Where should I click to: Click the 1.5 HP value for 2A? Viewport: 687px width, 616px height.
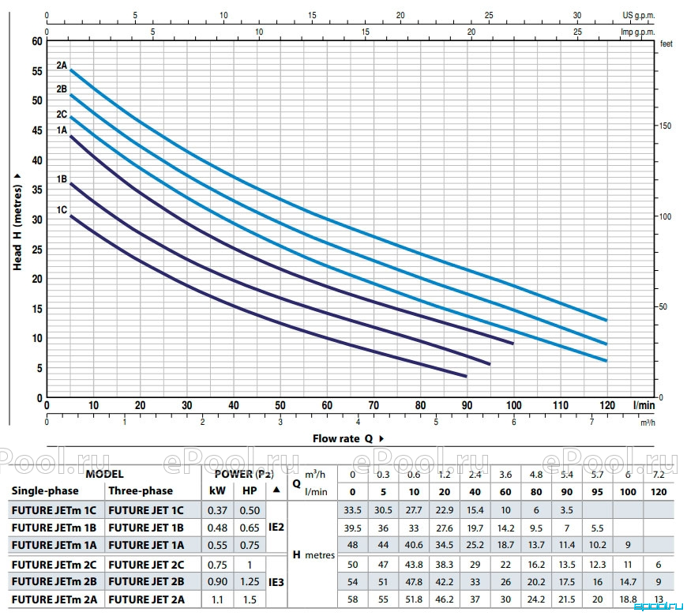tap(250, 599)
